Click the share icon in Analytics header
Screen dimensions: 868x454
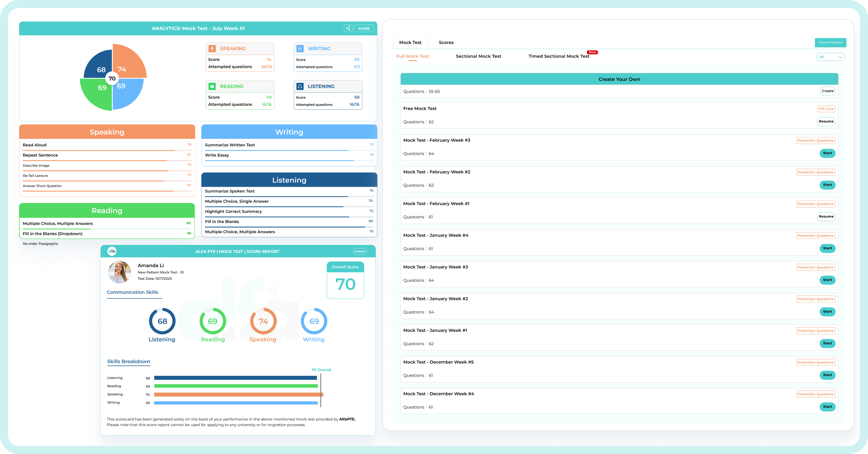348,28
